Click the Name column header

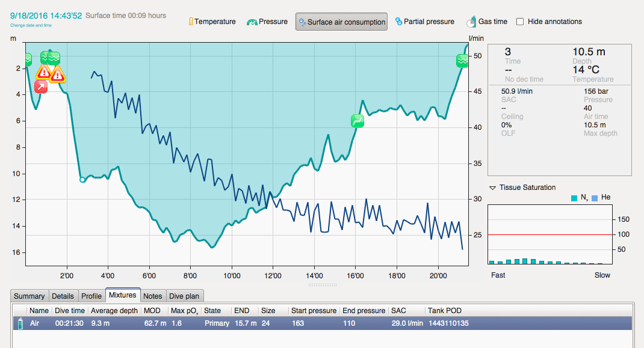39,311
